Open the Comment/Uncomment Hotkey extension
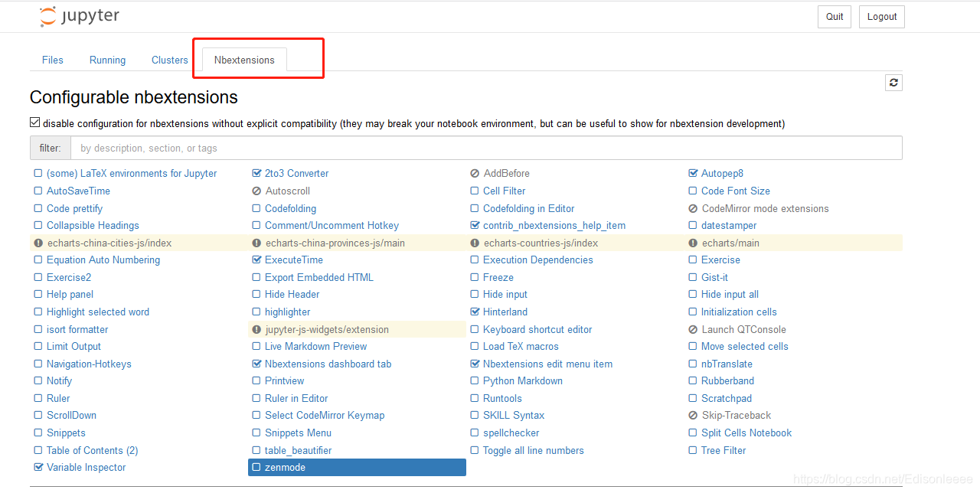This screenshot has width=980, height=493. 332,226
